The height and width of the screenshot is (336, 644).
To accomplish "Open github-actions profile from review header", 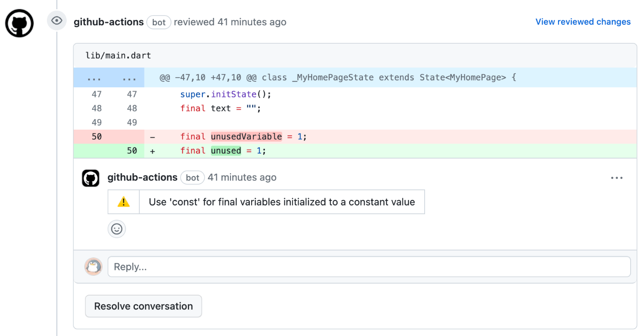I will tap(109, 22).
